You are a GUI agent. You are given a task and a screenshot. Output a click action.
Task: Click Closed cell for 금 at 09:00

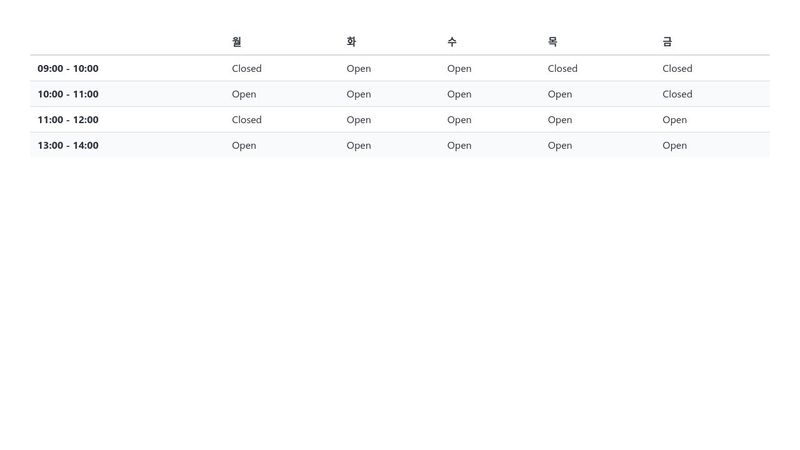pyautogui.click(x=677, y=68)
